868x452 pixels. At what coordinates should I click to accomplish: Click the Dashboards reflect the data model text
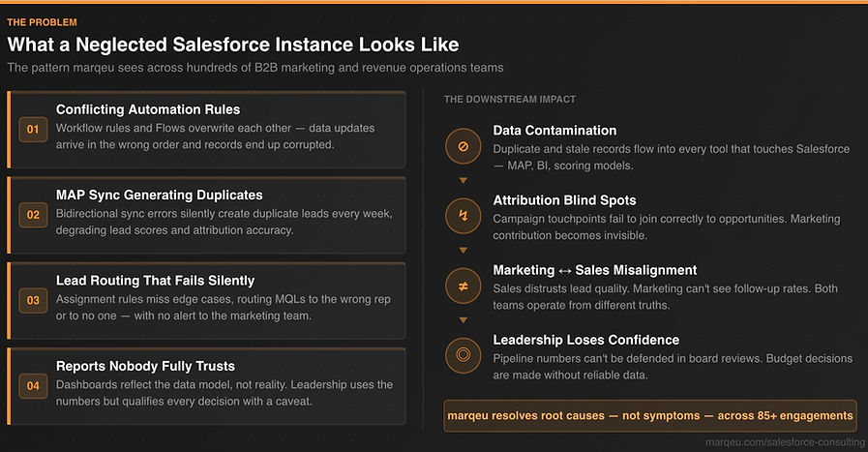[224, 393]
